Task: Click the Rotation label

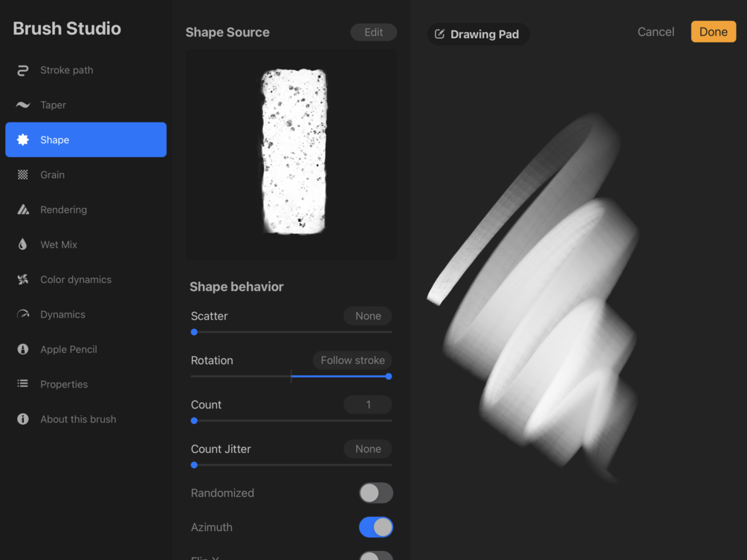Action: (x=212, y=360)
